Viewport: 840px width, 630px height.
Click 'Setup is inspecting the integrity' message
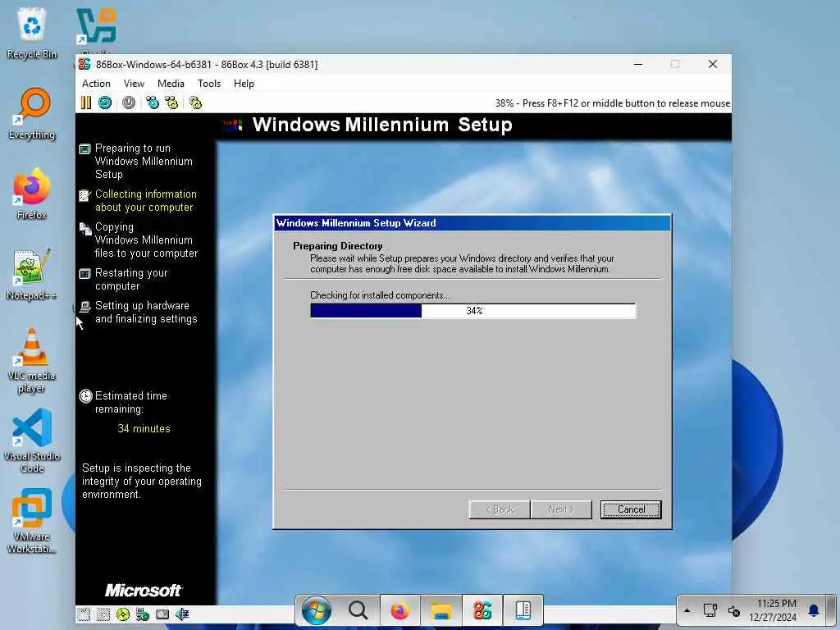(x=141, y=481)
